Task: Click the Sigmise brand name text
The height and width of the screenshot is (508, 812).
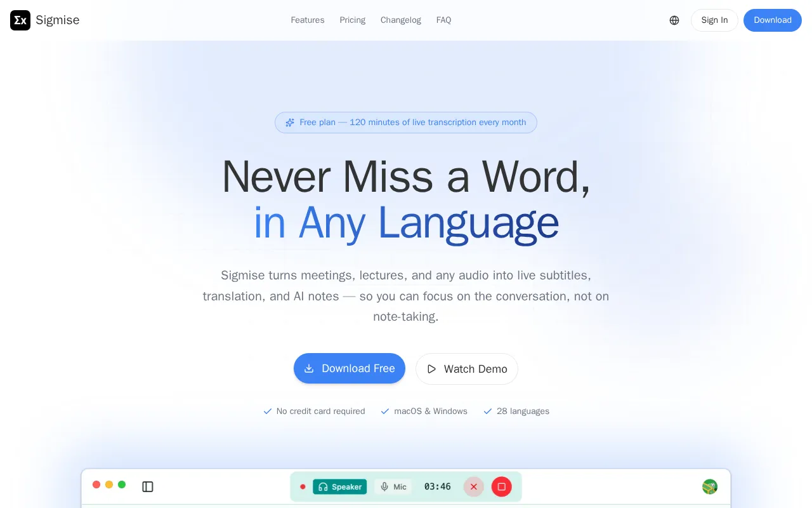Action: (58, 20)
